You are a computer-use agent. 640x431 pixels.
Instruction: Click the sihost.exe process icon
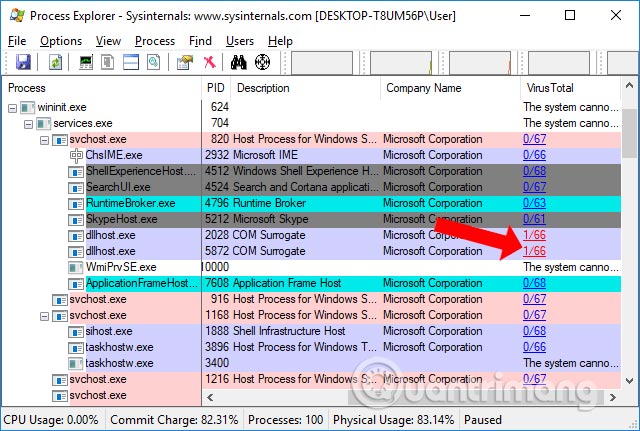coord(76,332)
